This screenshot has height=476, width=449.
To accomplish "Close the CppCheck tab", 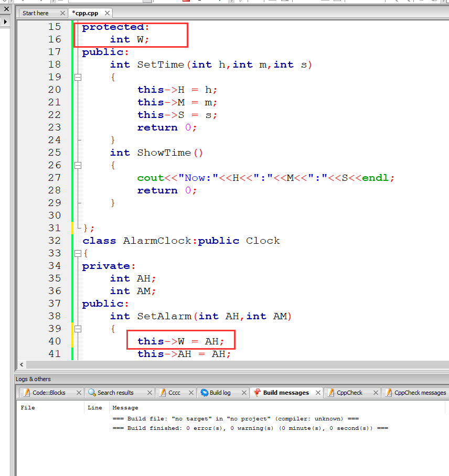I will coord(374,393).
